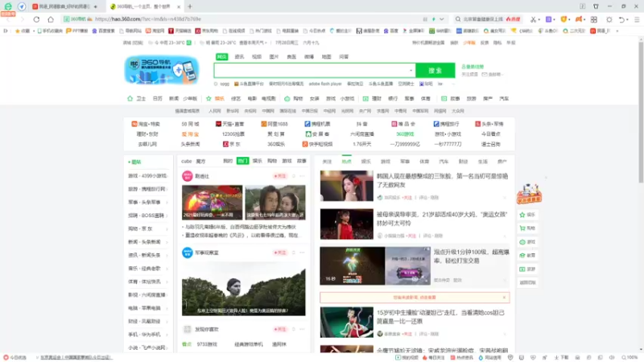Screen dimensions: 644x362
Task: Click the cartoon mascot widget on right side
Action: tap(529, 194)
